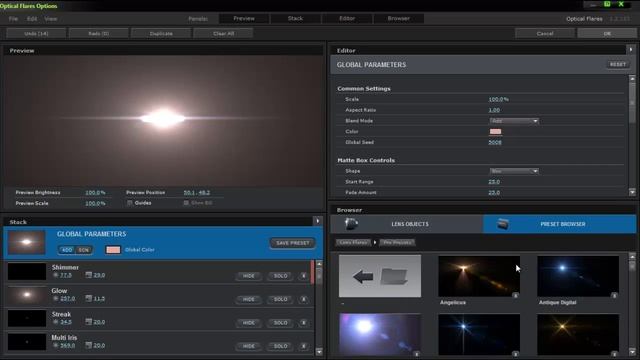Viewport: 640px width, 360px height.
Task: Click the scale icon in Multi Iris row
Action: click(89, 345)
